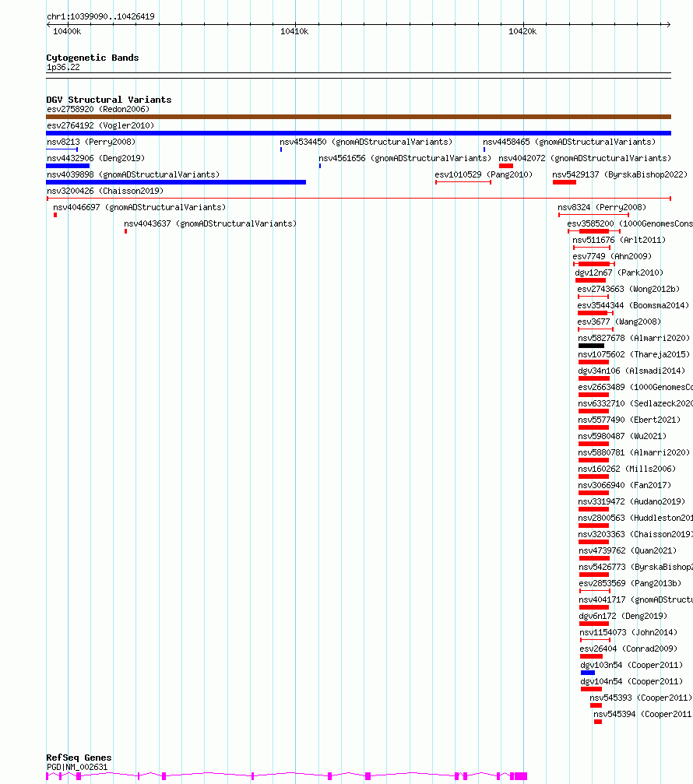Viewport: 693px width, 784px height.
Task: Open variant label nsv4739762 (Quan2021)
Action: coord(628,550)
